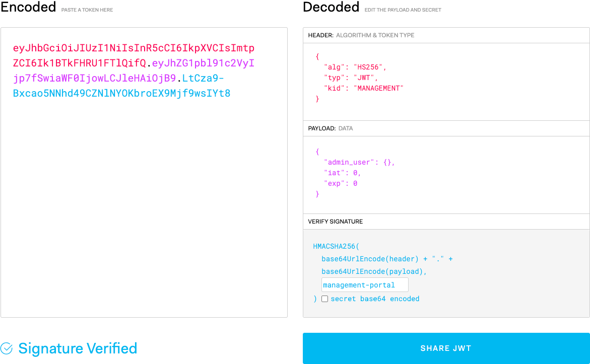
Task: Click the Encoded heading
Action: pyautogui.click(x=28, y=7)
